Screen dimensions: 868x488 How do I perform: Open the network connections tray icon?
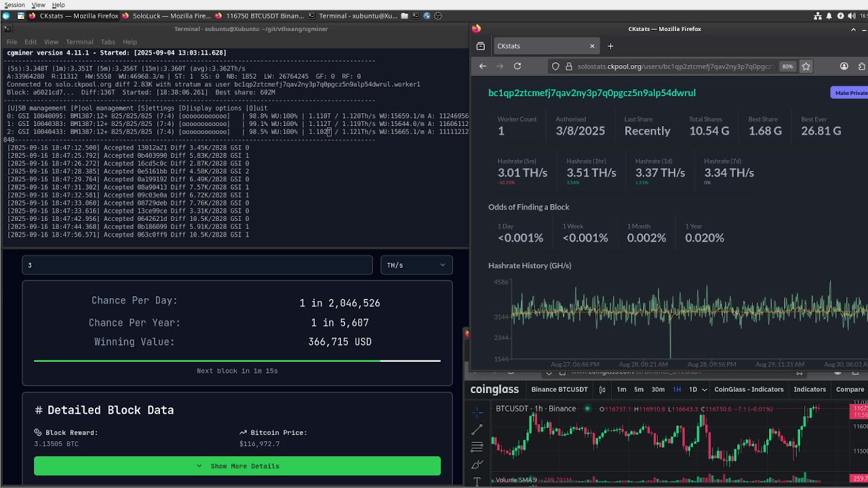[818, 16]
